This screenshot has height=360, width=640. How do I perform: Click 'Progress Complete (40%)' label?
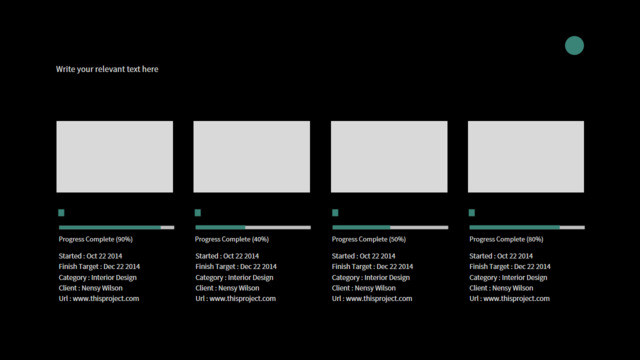click(232, 239)
